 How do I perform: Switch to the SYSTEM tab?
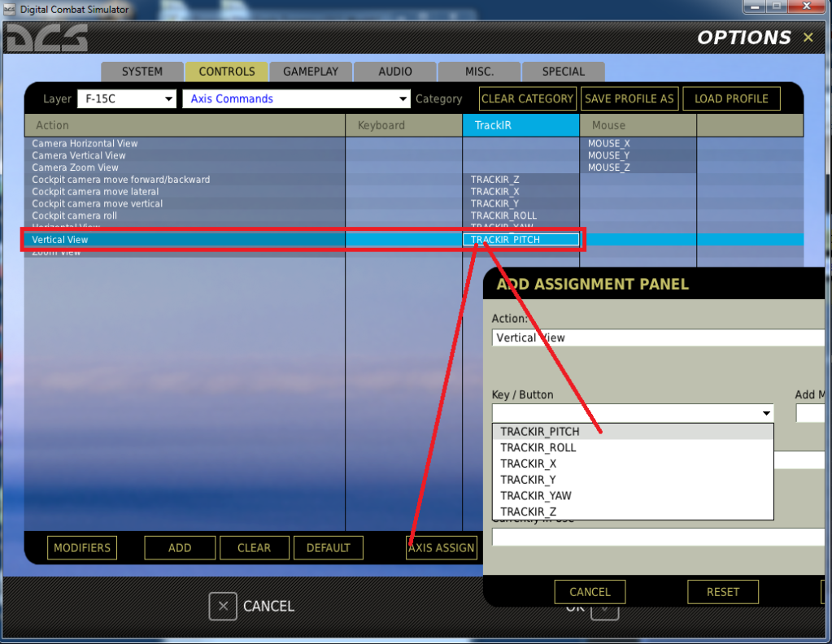coord(142,72)
